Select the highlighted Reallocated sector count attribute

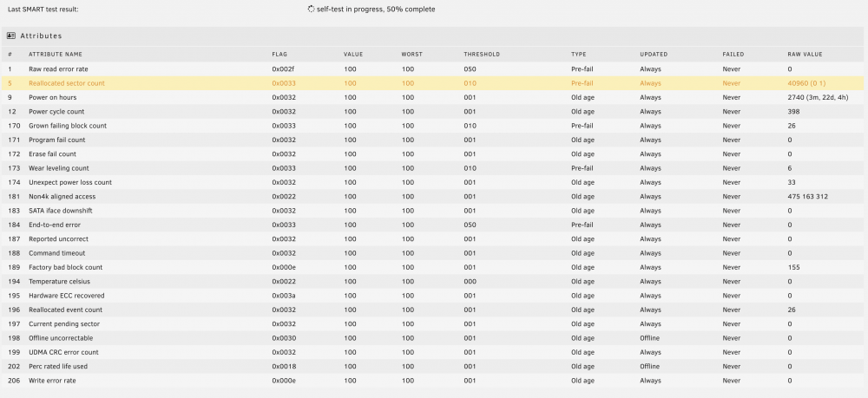[x=67, y=83]
